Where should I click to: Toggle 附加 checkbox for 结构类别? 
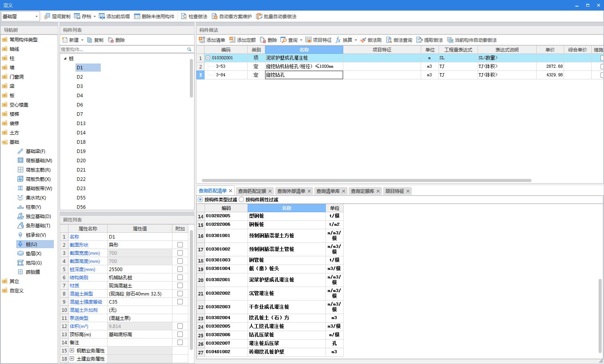click(x=180, y=277)
